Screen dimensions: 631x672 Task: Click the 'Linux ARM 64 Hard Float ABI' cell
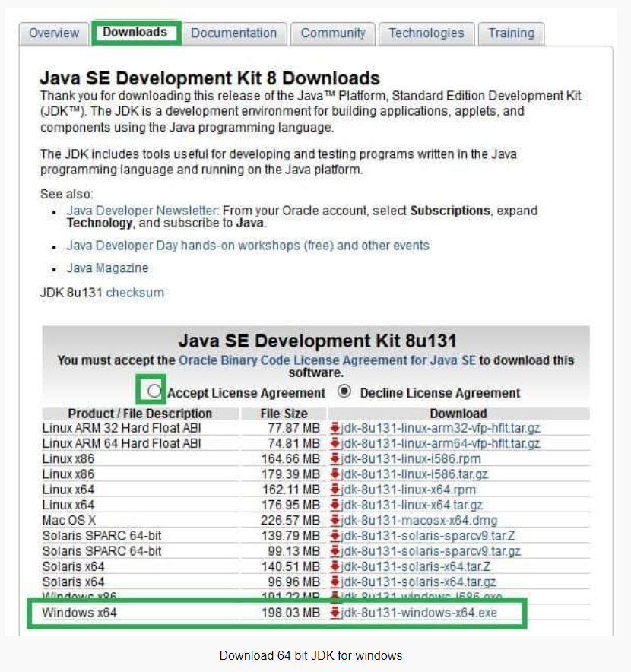[122, 444]
